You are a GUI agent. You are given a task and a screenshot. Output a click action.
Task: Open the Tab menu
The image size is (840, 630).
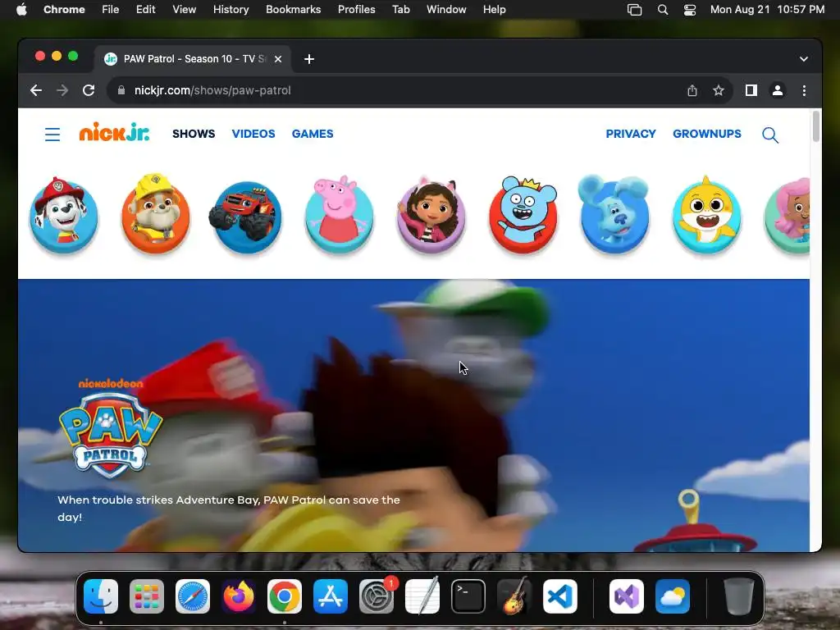click(400, 10)
